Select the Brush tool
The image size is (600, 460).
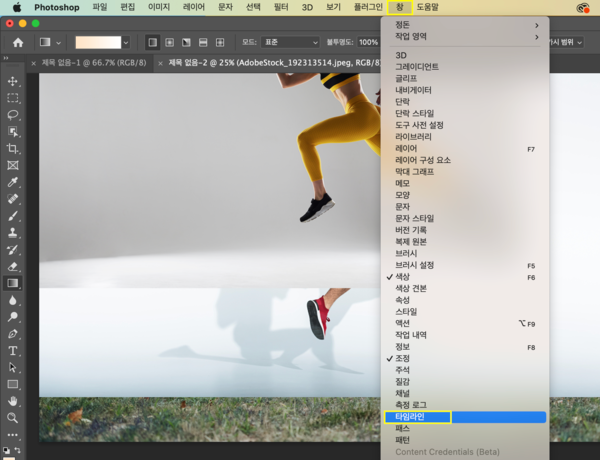click(x=13, y=216)
